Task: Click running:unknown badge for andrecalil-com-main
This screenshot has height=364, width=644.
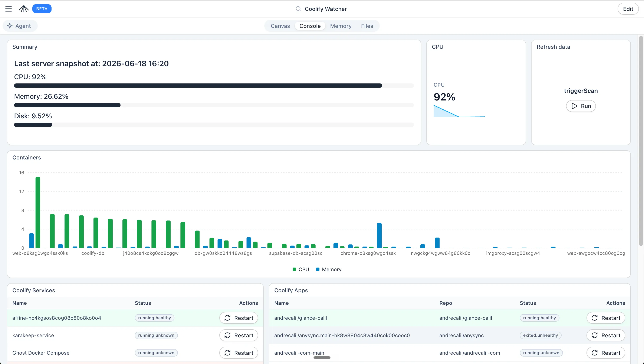Action: pyautogui.click(x=541, y=353)
